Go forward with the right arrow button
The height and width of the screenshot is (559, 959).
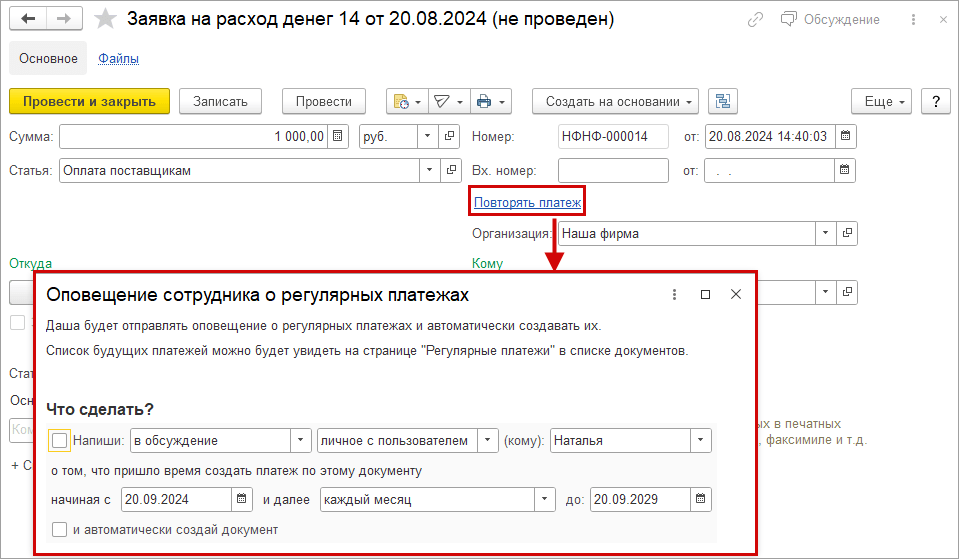64,19
